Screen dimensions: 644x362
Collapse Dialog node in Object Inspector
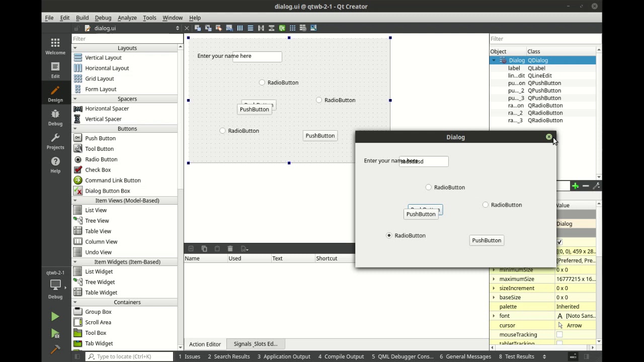pos(494,60)
